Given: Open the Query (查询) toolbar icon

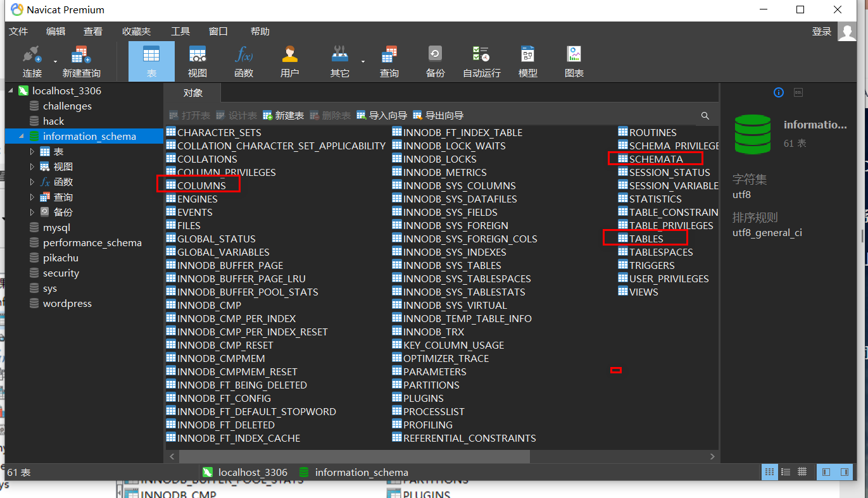Looking at the screenshot, I should point(389,61).
